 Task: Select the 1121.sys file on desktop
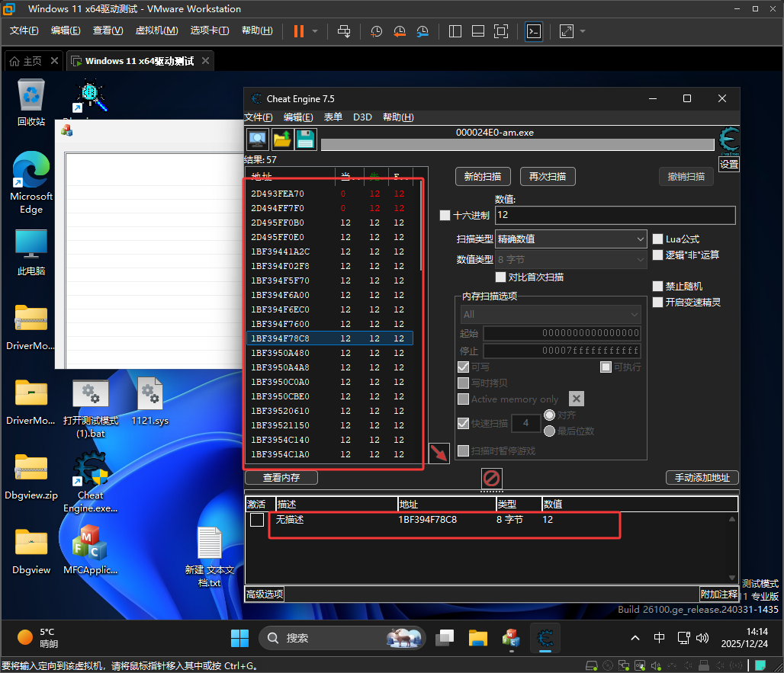tap(150, 402)
